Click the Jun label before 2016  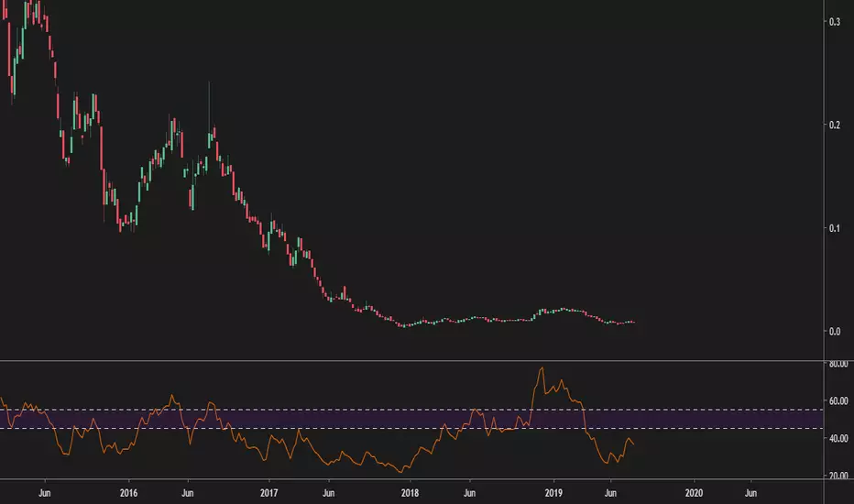(x=45, y=493)
